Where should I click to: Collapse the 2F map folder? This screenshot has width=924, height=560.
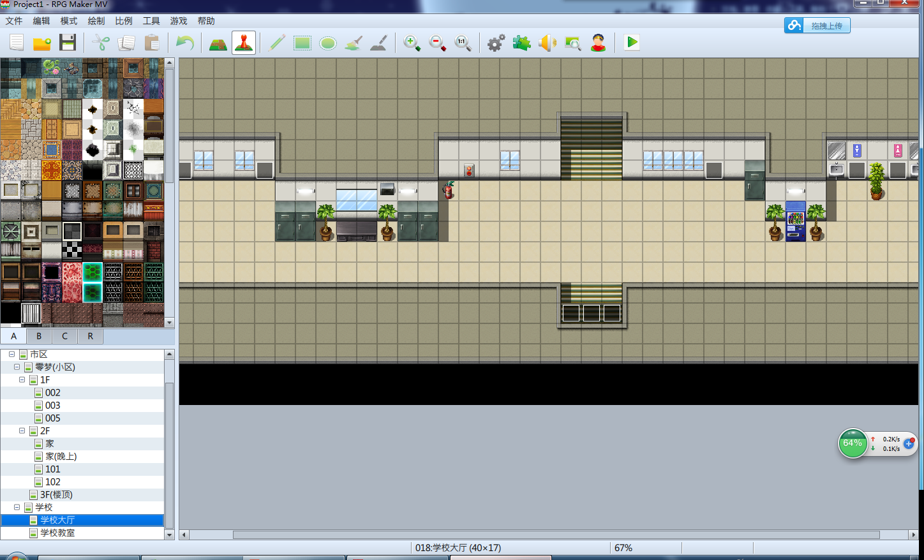pyautogui.click(x=22, y=431)
